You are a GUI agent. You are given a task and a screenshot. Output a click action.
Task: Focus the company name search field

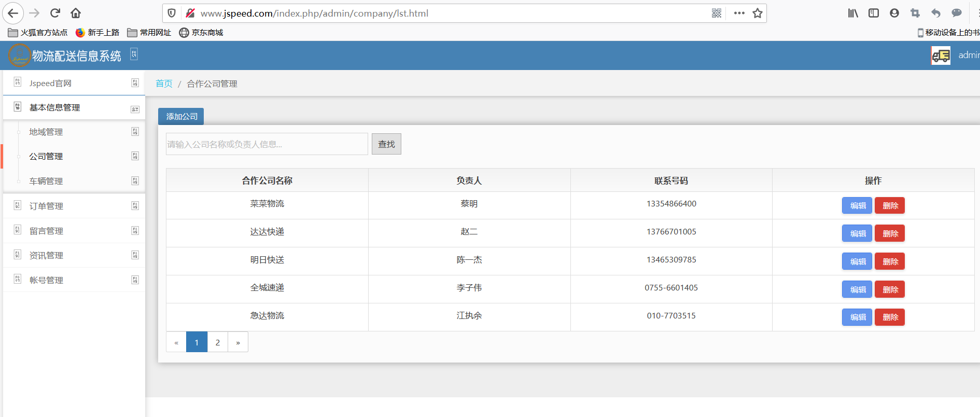coord(267,144)
